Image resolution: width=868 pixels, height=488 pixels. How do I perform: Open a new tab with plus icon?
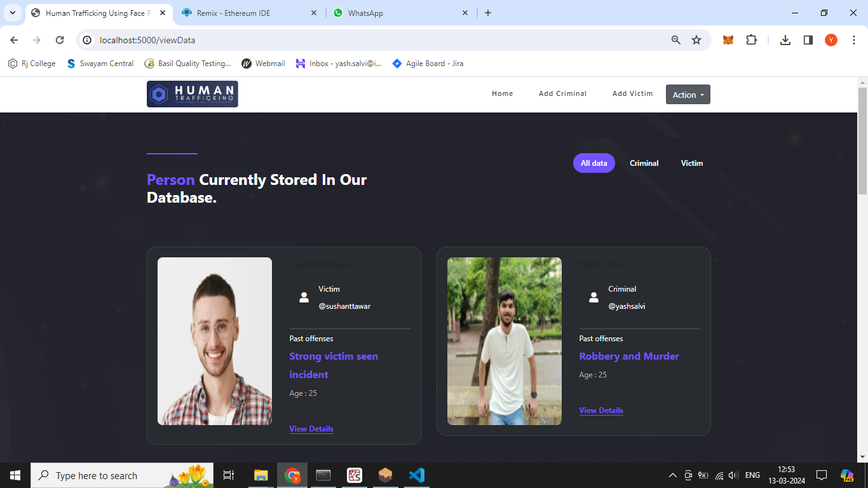point(488,13)
